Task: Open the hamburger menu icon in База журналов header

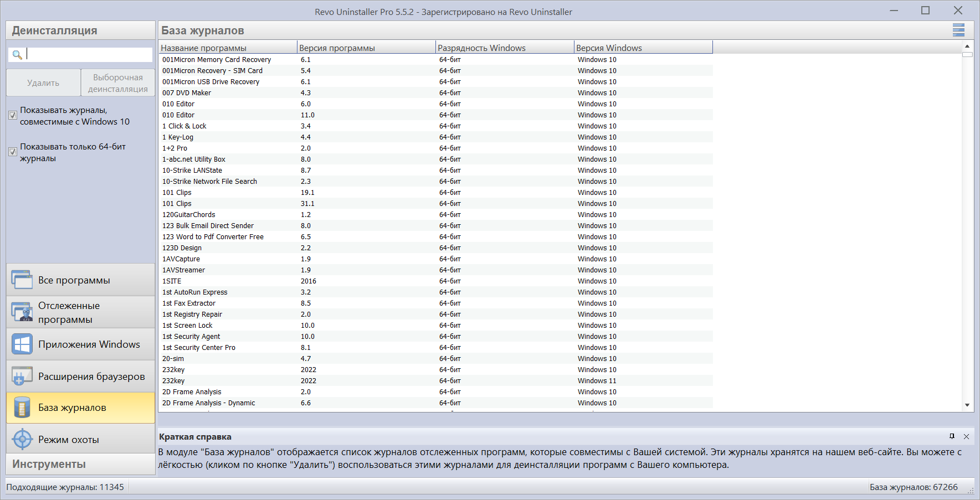Action: (958, 30)
